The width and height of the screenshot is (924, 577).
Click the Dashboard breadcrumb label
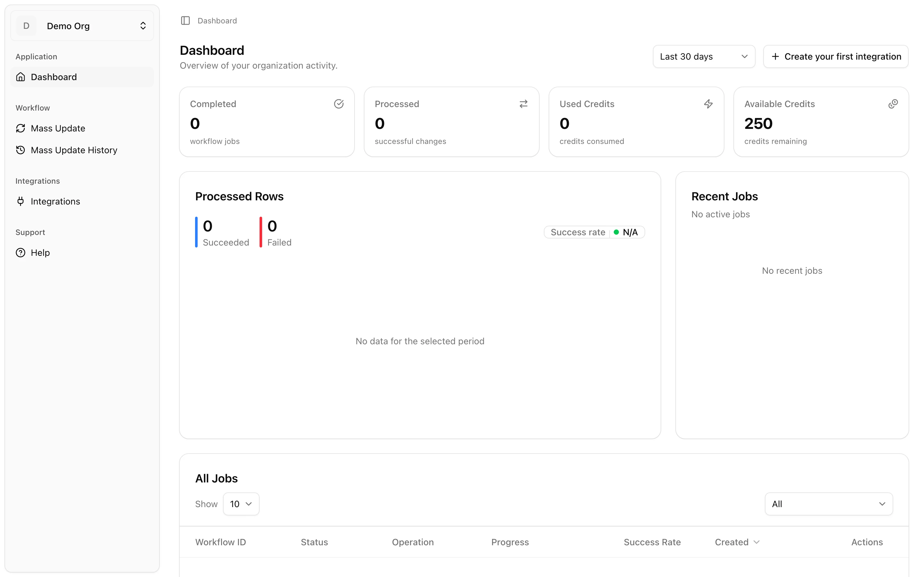coord(217,21)
